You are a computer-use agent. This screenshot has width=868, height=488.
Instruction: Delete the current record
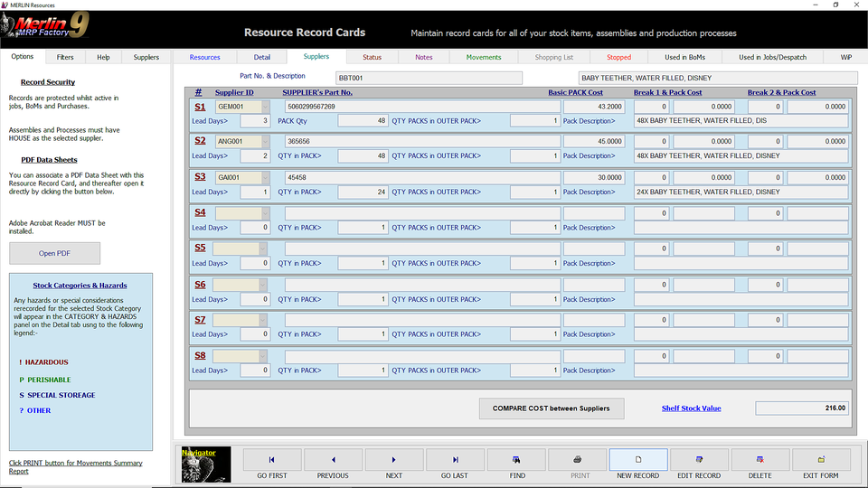760,465
